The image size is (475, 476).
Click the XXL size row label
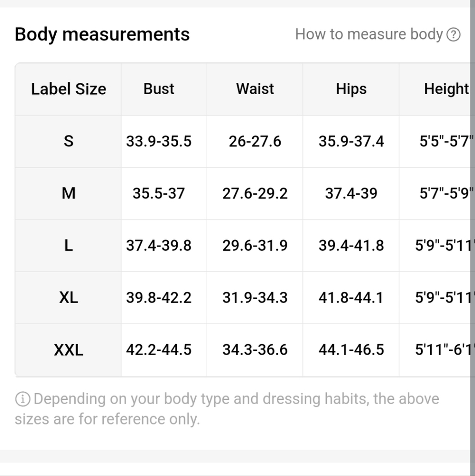coord(69,350)
